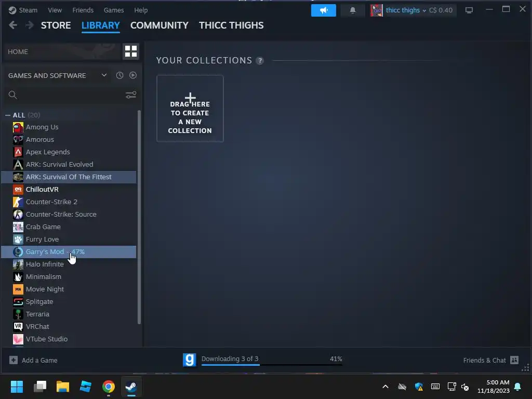Select Terraria
The image size is (532, 399).
pos(69,314)
